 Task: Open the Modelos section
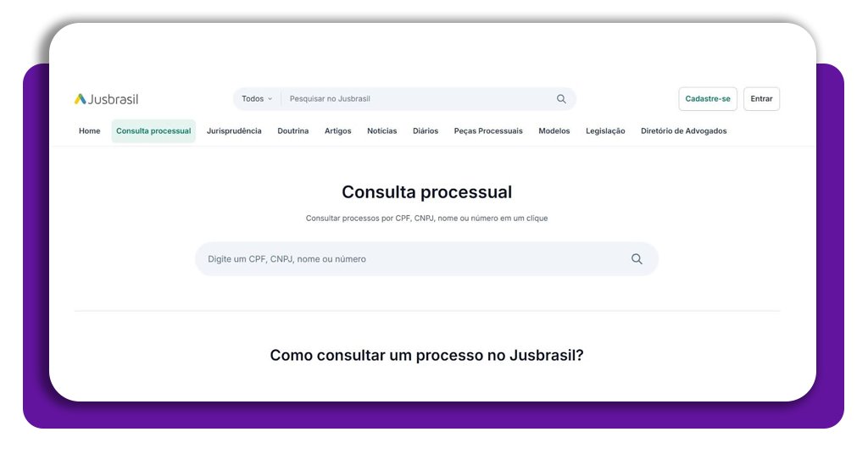point(554,131)
